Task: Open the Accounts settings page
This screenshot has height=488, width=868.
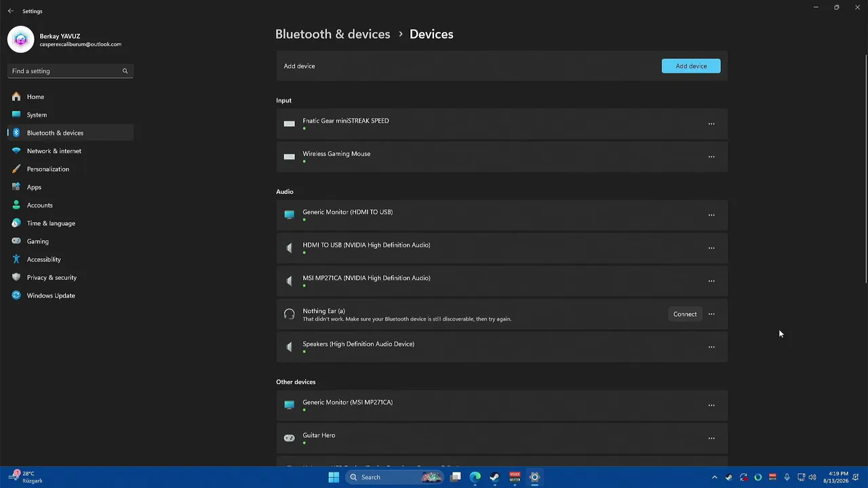Action: point(71,205)
